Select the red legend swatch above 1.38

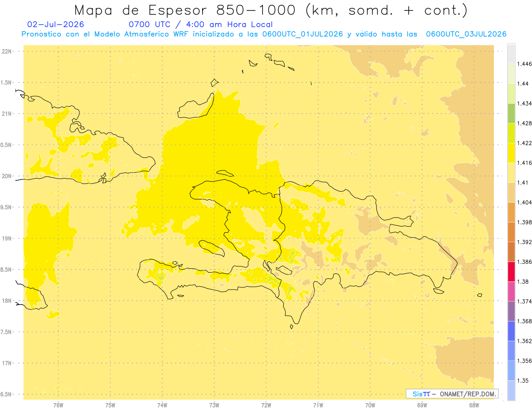click(511, 271)
